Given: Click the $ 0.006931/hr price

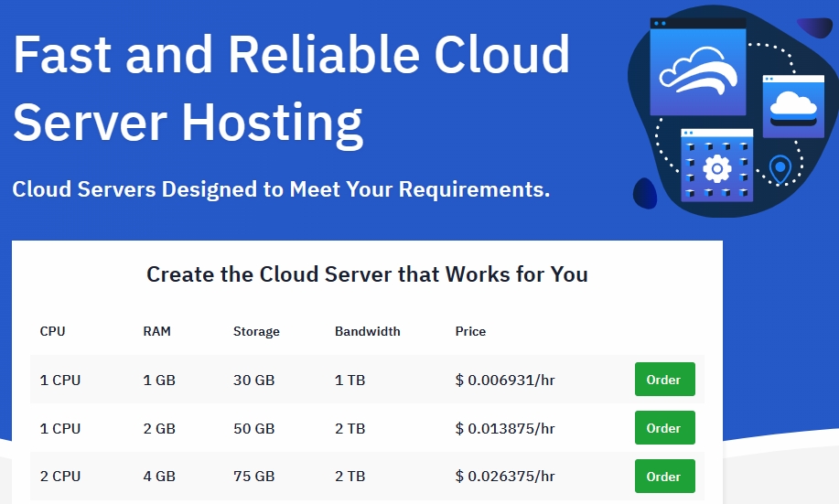Looking at the screenshot, I should [504, 380].
